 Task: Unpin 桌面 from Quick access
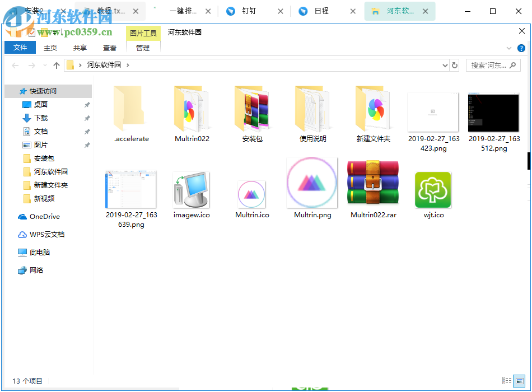tap(87, 104)
